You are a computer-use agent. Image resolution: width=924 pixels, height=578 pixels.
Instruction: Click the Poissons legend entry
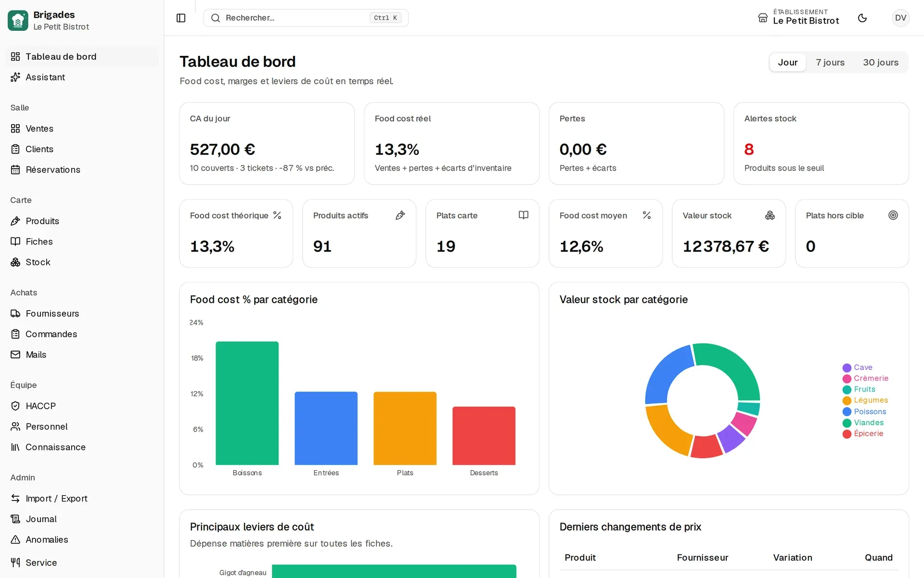tap(864, 412)
